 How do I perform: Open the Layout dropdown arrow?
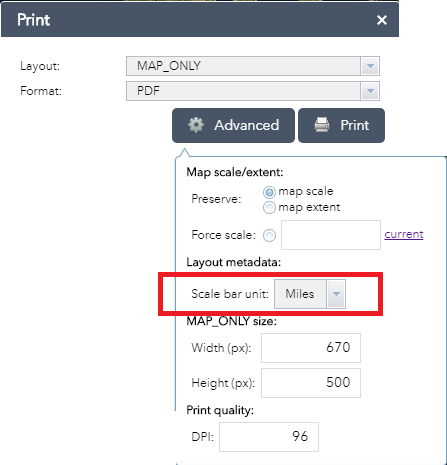tap(370, 66)
